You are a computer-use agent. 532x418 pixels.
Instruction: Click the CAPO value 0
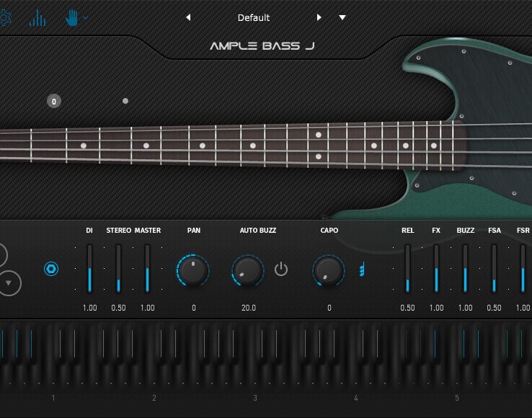pyautogui.click(x=329, y=308)
